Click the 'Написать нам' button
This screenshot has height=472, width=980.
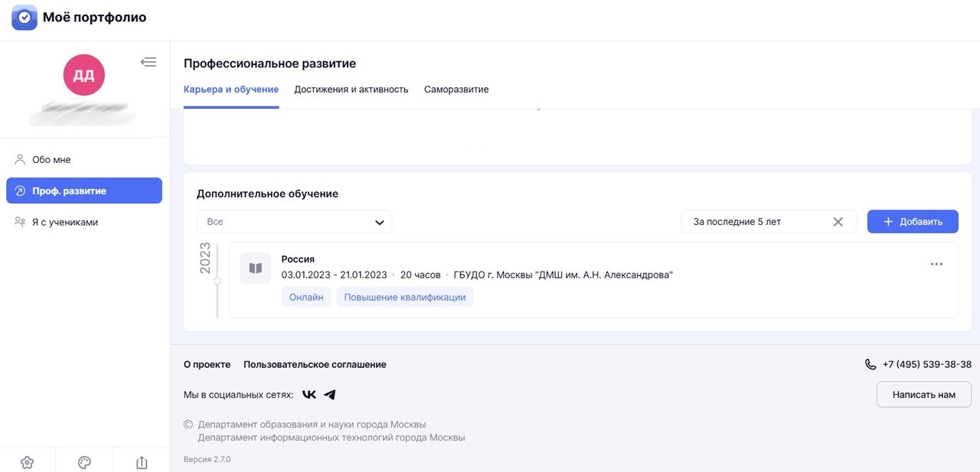(923, 395)
